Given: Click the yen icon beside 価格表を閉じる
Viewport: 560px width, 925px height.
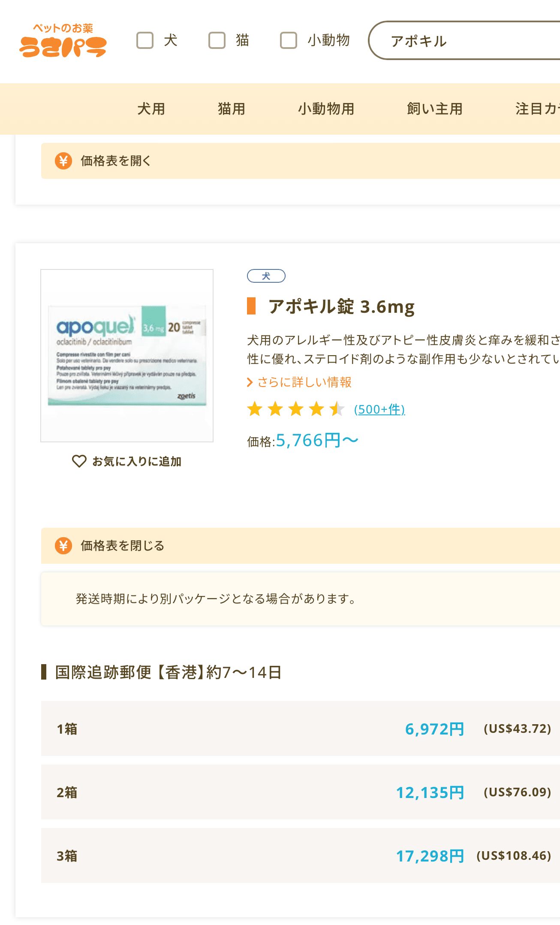Looking at the screenshot, I should [x=63, y=546].
